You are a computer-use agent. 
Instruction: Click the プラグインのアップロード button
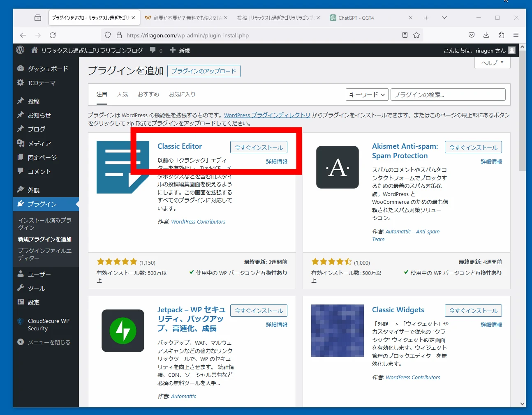[204, 71]
